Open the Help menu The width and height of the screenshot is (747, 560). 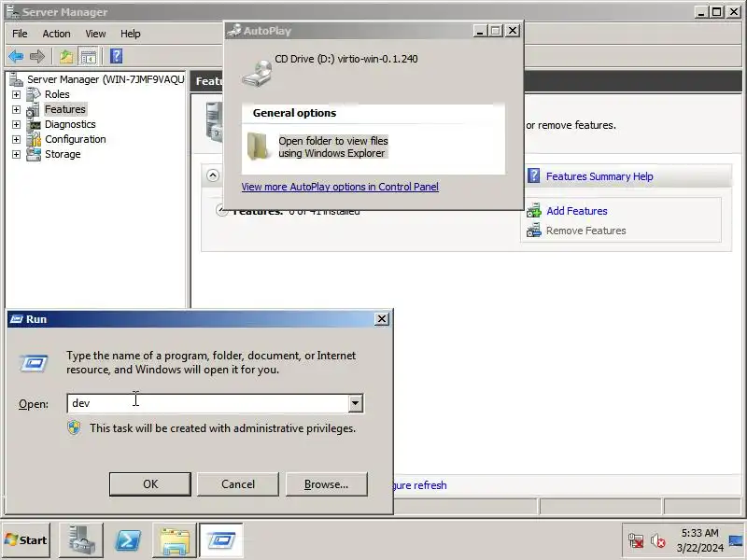click(x=130, y=34)
